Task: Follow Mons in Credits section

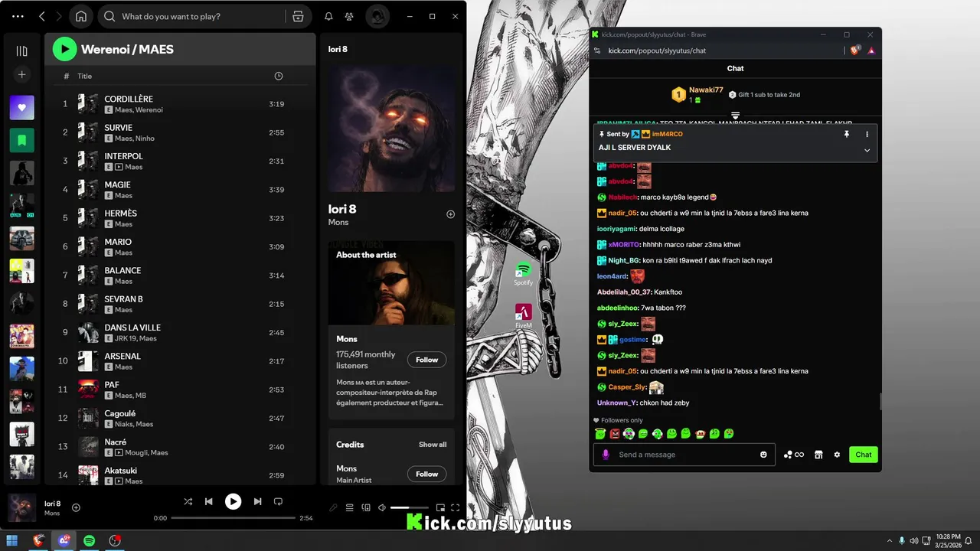Action: tap(426, 474)
